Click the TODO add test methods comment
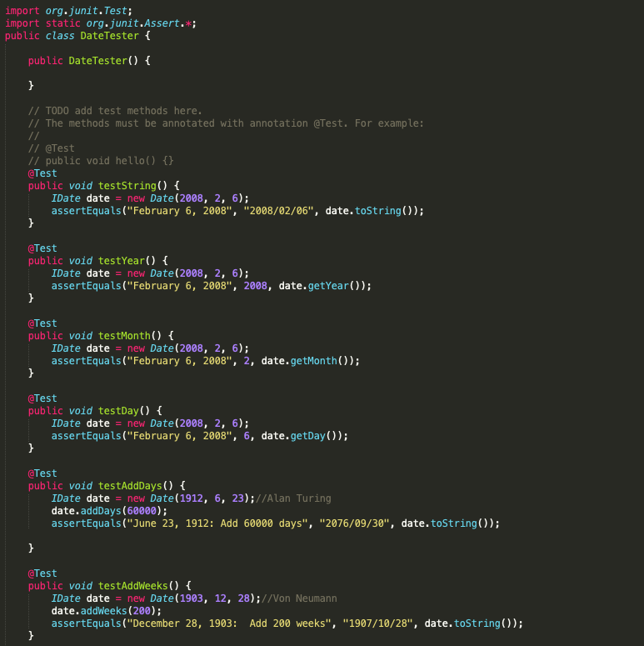 [115, 111]
